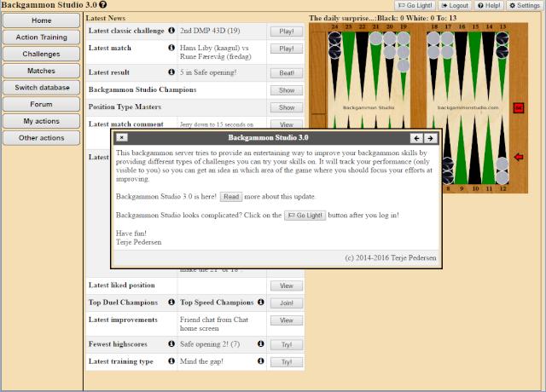This screenshot has height=392, width=546.
Task: Click the text '2nd DMP 43D (19)'
Action: click(210, 31)
